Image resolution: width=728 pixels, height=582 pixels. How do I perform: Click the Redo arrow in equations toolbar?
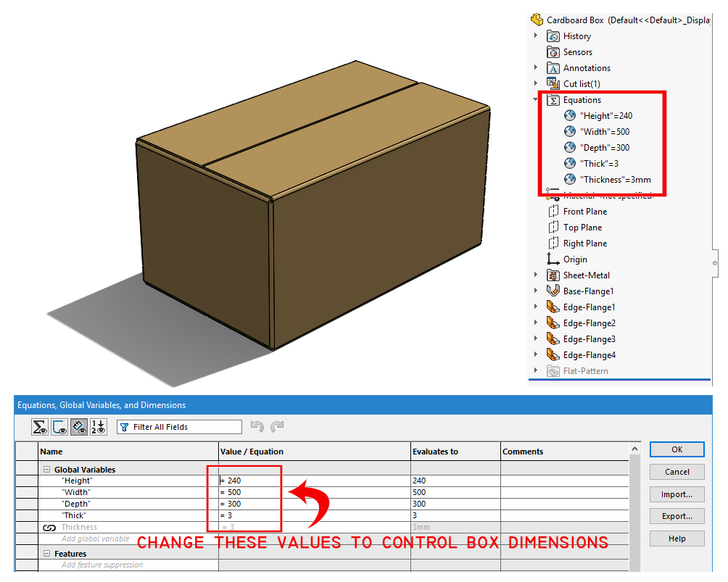pos(277,426)
